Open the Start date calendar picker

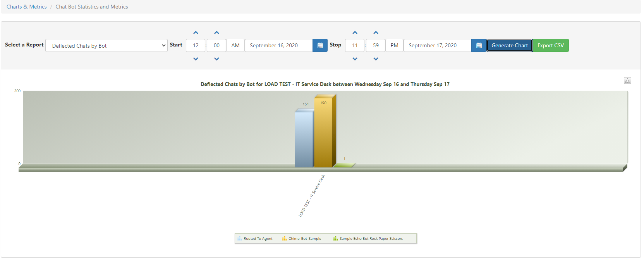click(x=320, y=45)
